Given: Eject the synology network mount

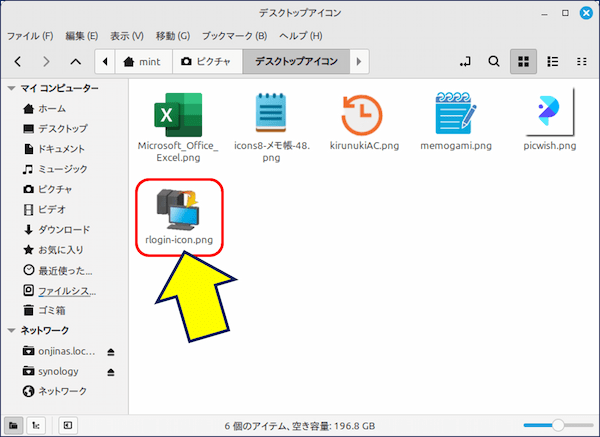Looking at the screenshot, I should pyautogui.click(x=110, y=371).
